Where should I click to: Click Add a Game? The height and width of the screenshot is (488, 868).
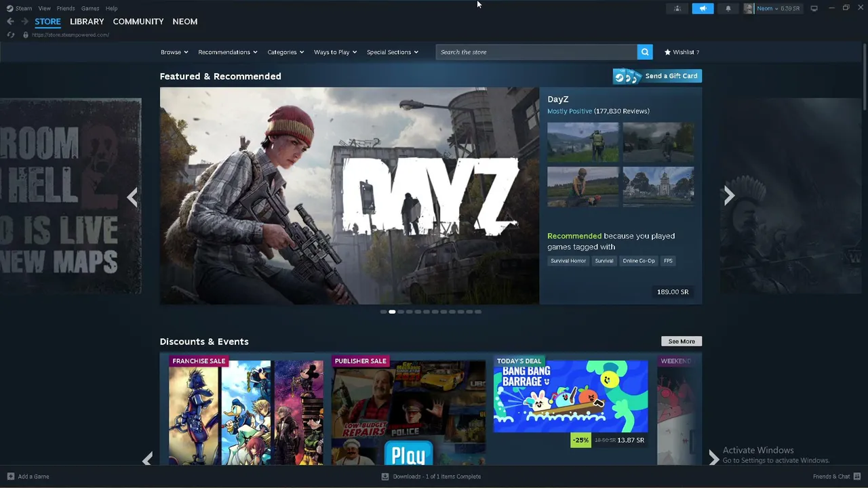tap(28, 476)
